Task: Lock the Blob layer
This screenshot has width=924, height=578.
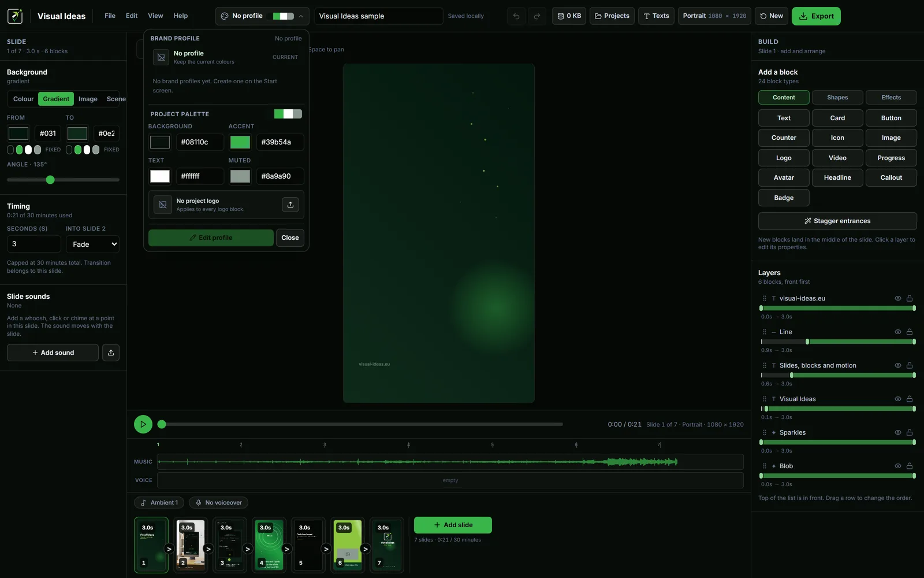Action: (910, 466)
